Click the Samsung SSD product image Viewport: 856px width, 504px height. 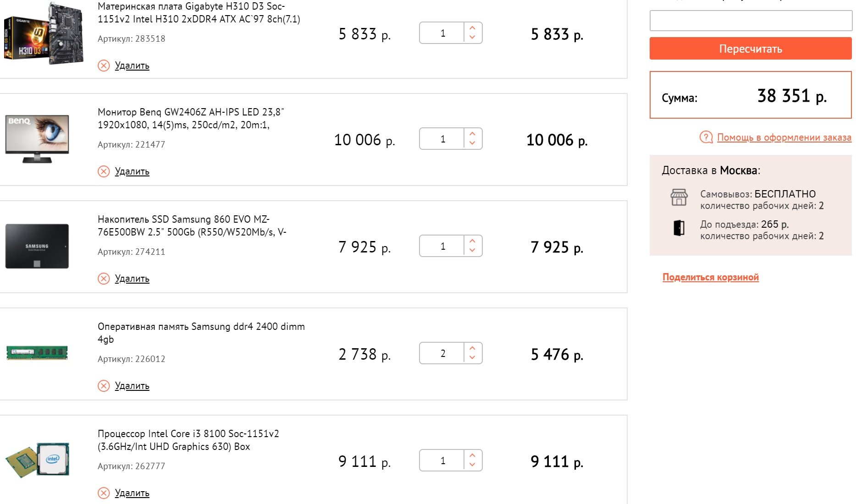[x=37, y=246]
